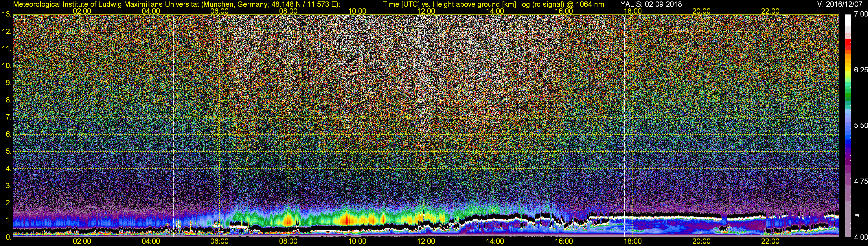Click the 14:00 label on the lower time axis
Image resolution: width=868 pixels, height=246 pixels.
pos(495,241)
